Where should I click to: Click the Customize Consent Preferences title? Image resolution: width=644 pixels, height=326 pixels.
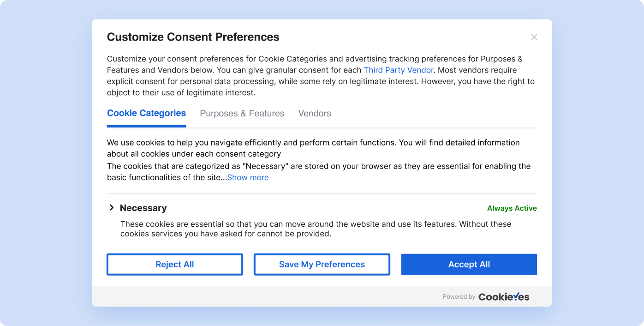tap(193, 37)
